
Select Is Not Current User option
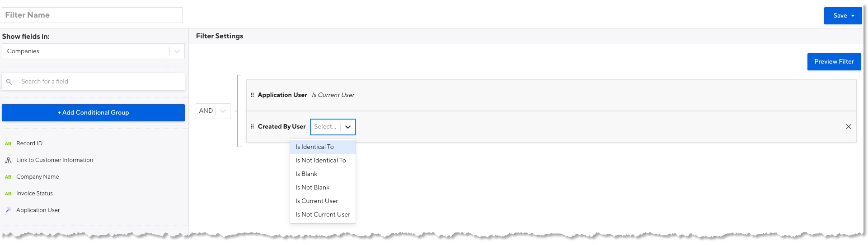point(323,215)
